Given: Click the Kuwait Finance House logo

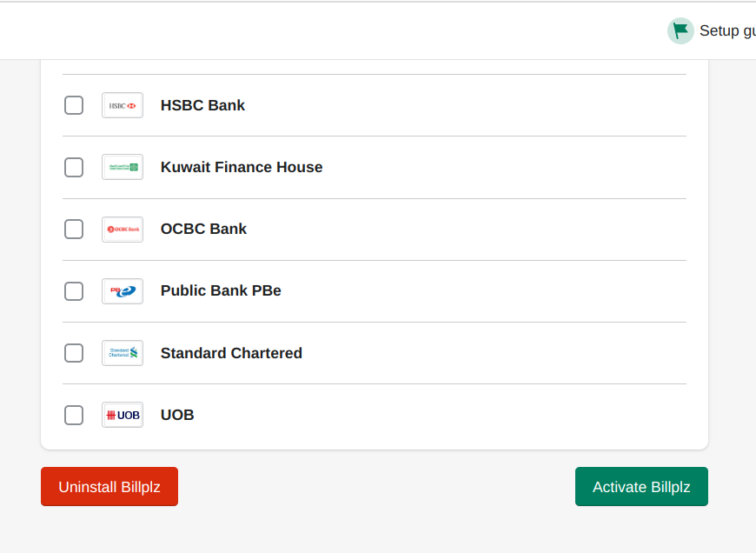Looking at the screenshot, I should (x=123, y=167).
